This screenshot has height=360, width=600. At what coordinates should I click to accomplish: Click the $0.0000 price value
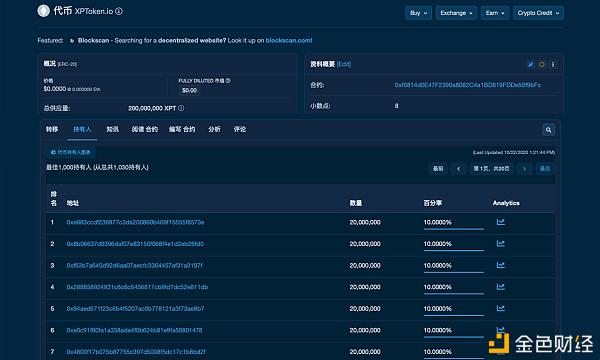[x=55, y=89]
